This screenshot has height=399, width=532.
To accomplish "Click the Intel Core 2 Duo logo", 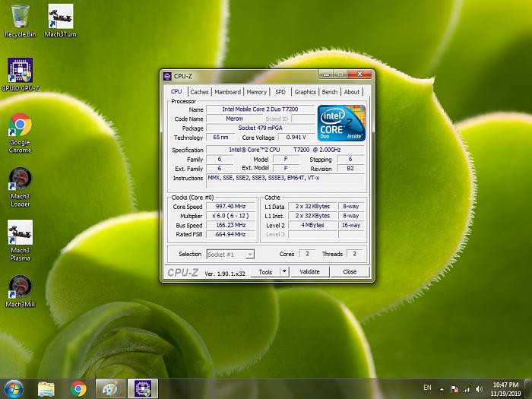I will click(x=342, y=123).
